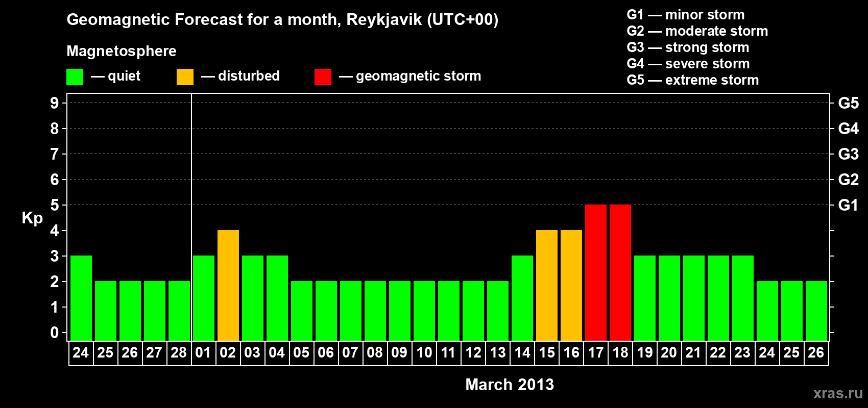Select the orange bar for March 16
Viewport: 868px width, 408px height.
(x=571, y=285)
